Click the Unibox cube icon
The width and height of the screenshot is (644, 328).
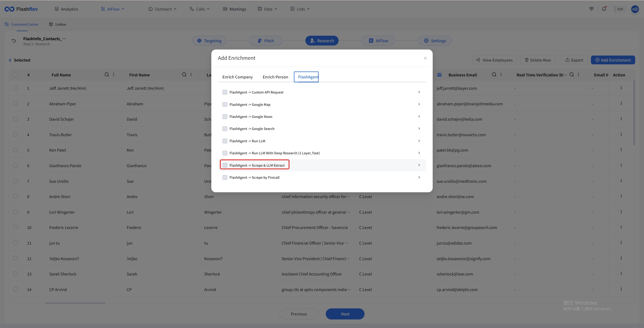pos(51,24)
